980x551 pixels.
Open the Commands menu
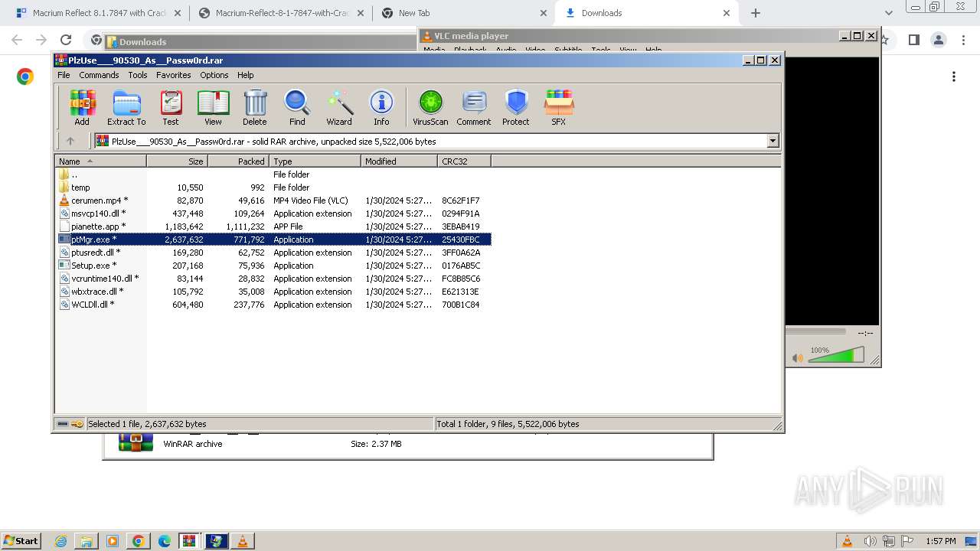[99, 75]
